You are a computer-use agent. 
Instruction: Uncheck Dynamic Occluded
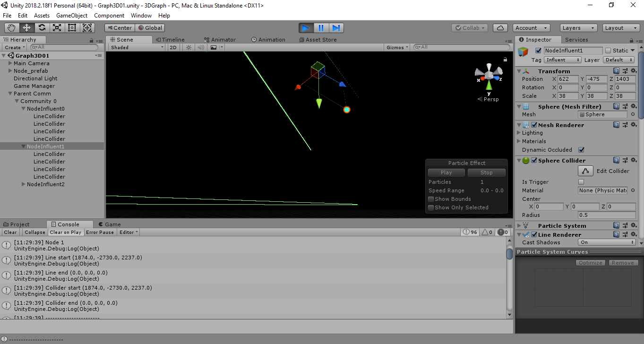pos(581,150)
